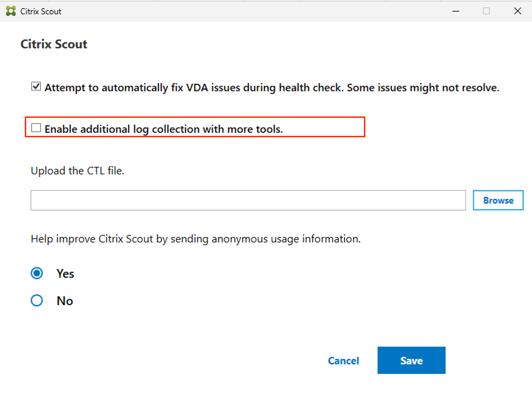Screen dimensions: 532x395
Task: Open the Browse dialog for the CTL file
Action: pos(498,200)
